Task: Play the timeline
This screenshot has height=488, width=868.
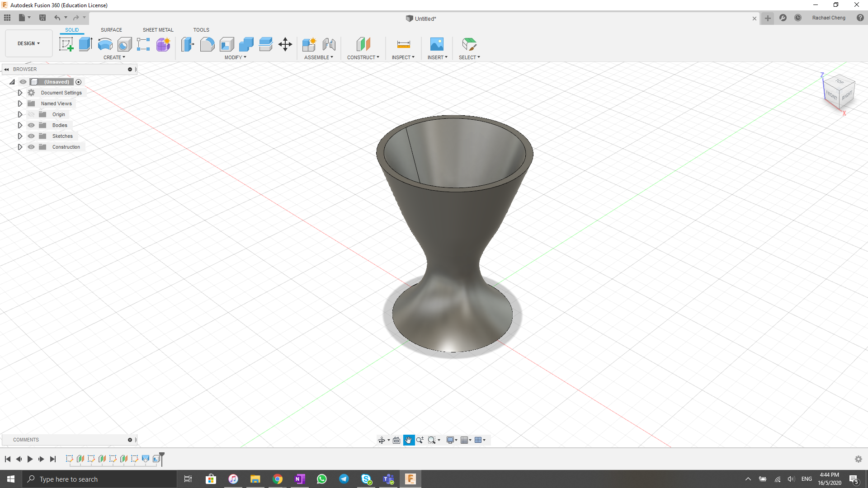Action: tap(30, 459)
